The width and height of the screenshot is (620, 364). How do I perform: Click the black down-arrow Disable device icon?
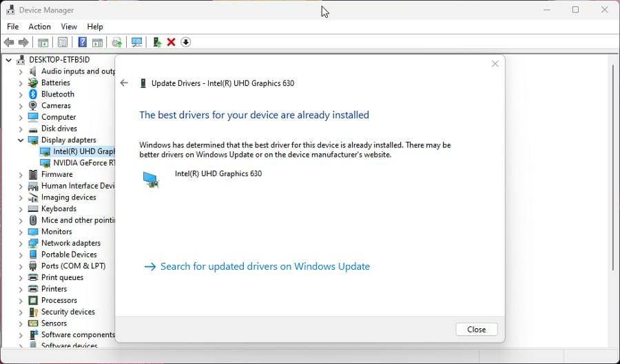[x=186, y=42]
